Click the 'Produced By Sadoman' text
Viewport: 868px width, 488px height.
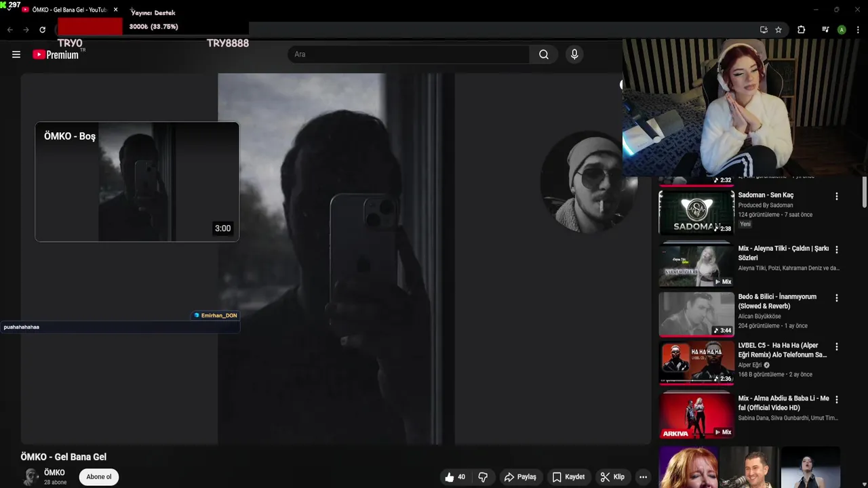766,205
